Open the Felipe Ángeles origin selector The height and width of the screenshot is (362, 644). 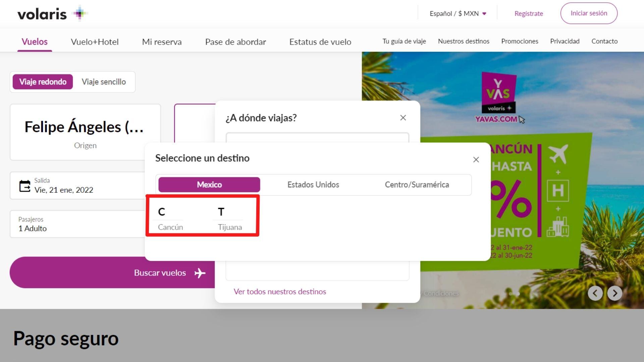(85, 132)
